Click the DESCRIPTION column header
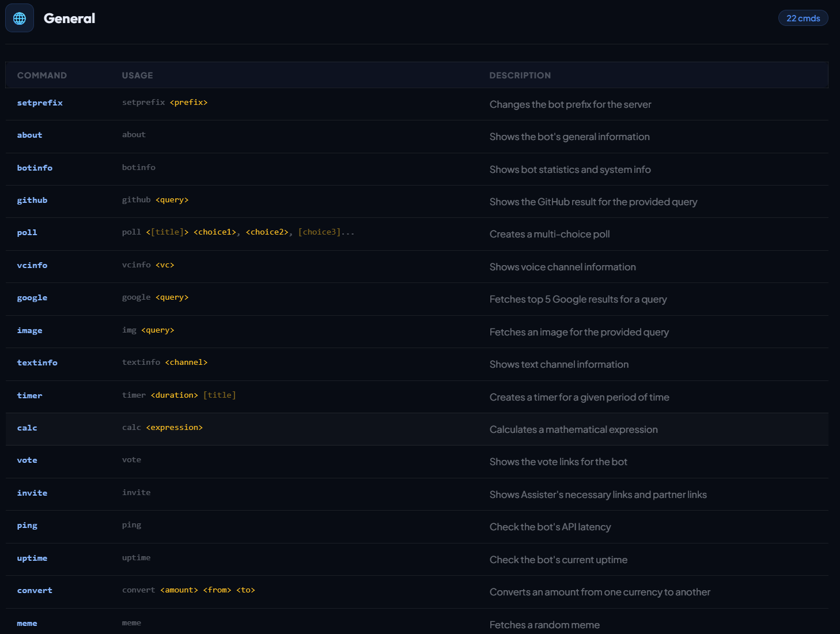Viewport: 840px width, 634px height. click(520, 76)
